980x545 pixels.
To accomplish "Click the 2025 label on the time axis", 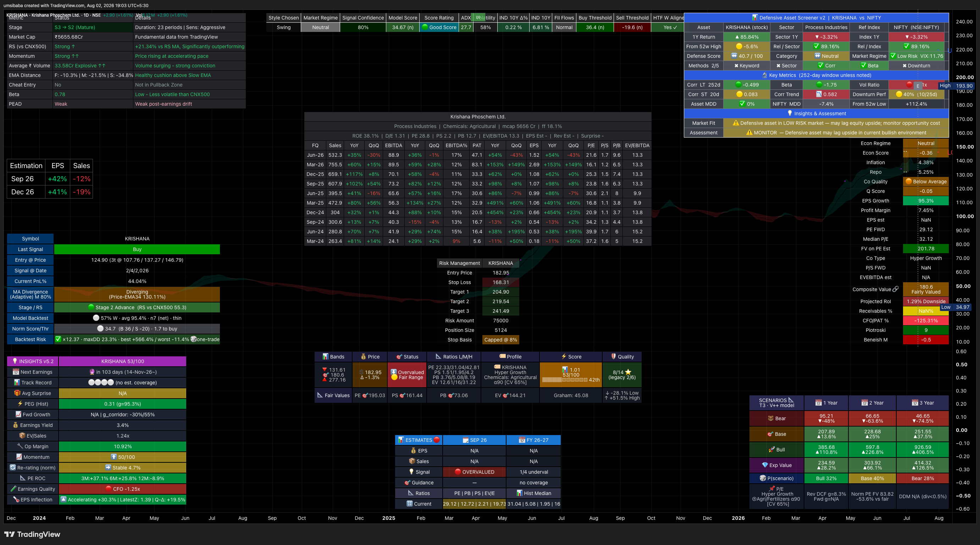I will [388, 518].
